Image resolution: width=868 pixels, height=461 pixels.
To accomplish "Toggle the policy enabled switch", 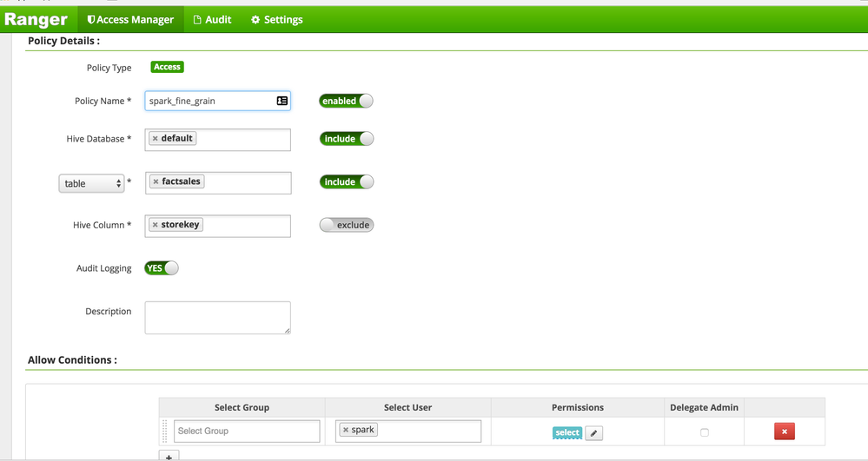I will tap(346, 101).
